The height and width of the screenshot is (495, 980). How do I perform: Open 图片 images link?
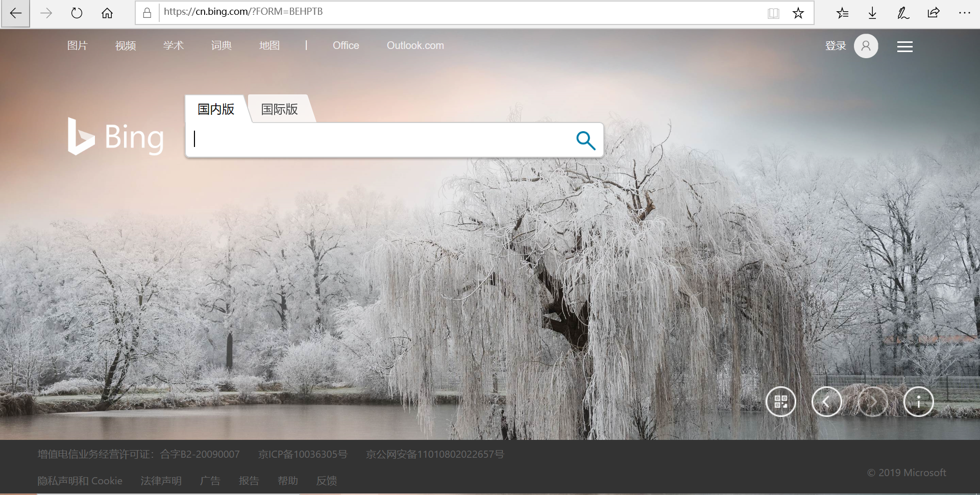pos(78,45)
